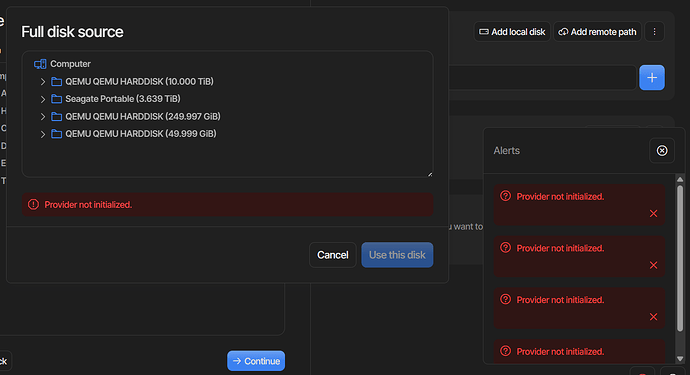Click the Alerts scrollbar down arrow

pyautogui.click(x=680, y=359)
